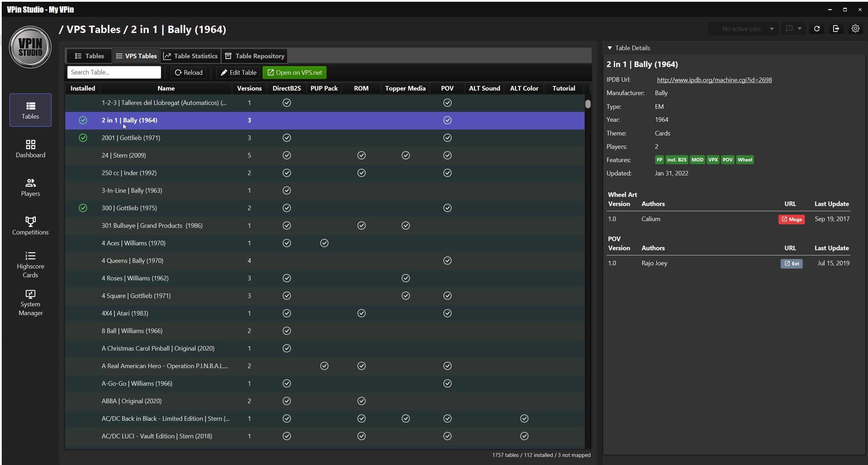Open Competitions from the sidebar
The width and height of the screenshot is (868, 465).
31,226
